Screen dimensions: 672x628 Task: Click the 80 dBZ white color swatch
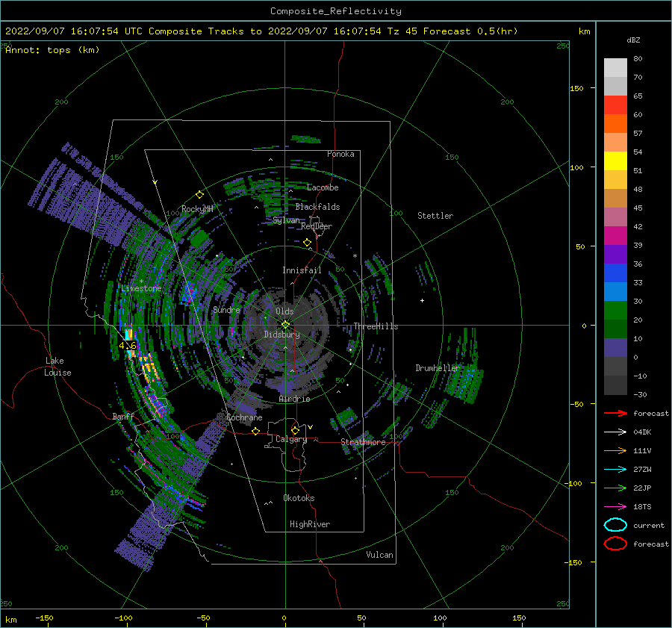615,68
